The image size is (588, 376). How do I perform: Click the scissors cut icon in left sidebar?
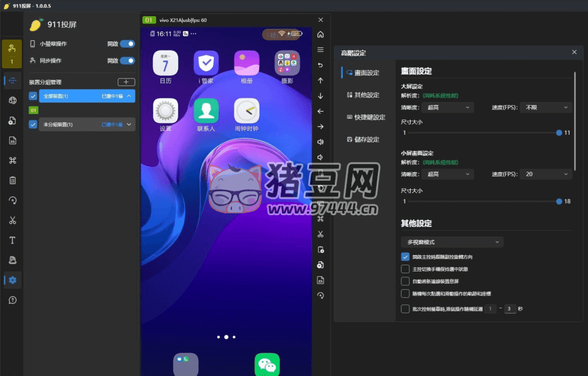(11, 220)
